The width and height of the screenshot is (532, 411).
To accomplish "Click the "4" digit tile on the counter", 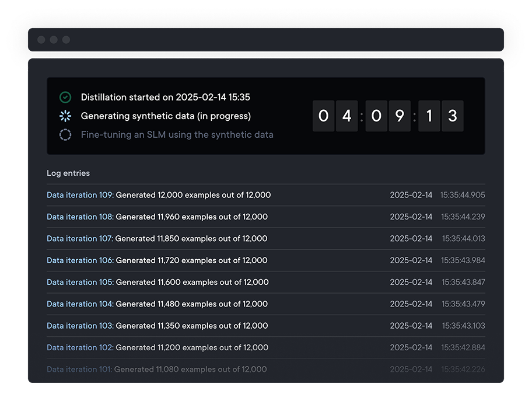I will coord(347,116).
